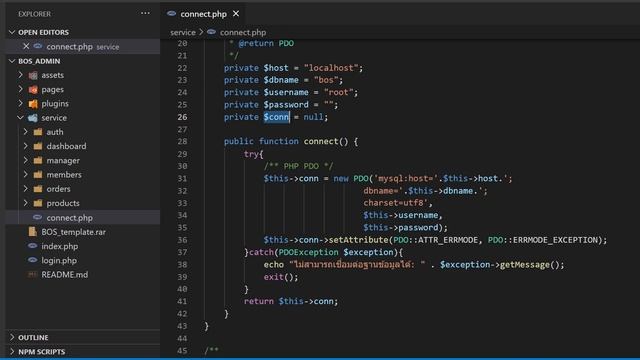The width and height of the screenshot is (640, 360).
Task: Click the manager folder icon
Action: [x=38, y=160]
